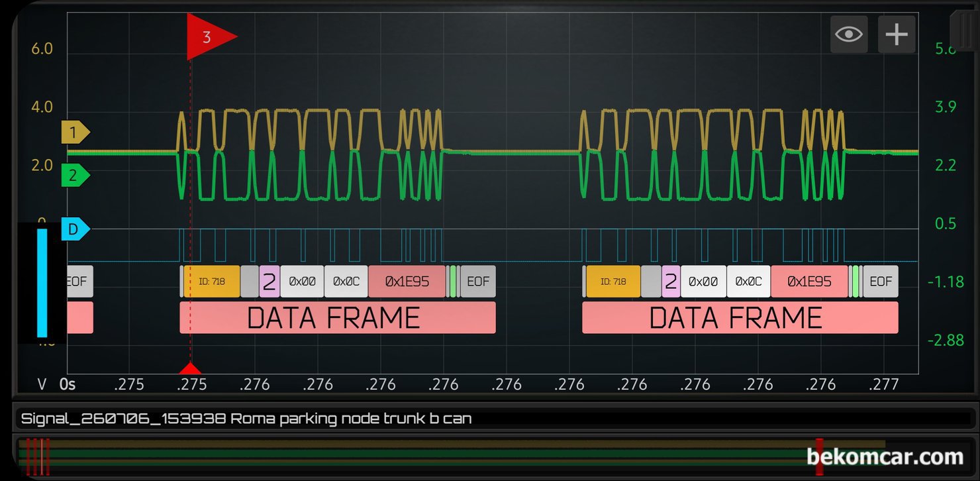Select the channel 1 yellow marker

click(x=75, y=133)
